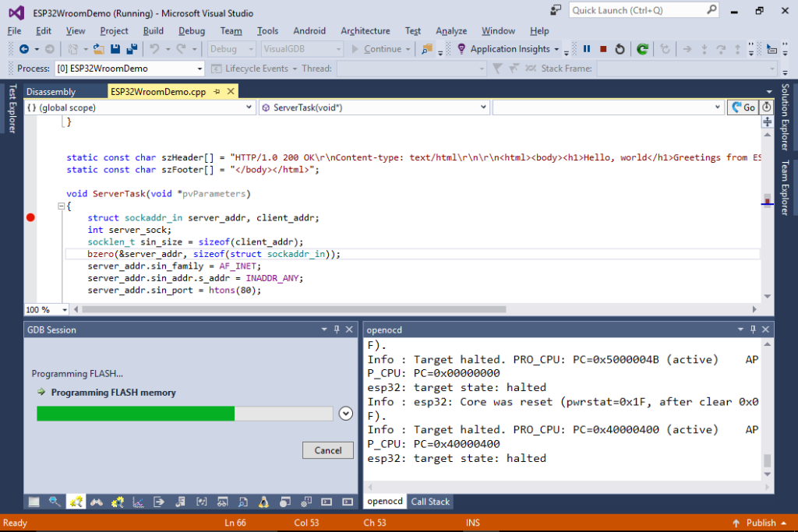Click the Break All pause icon
The width and height of the screenshot is (798, 532).
pos(586,48)
